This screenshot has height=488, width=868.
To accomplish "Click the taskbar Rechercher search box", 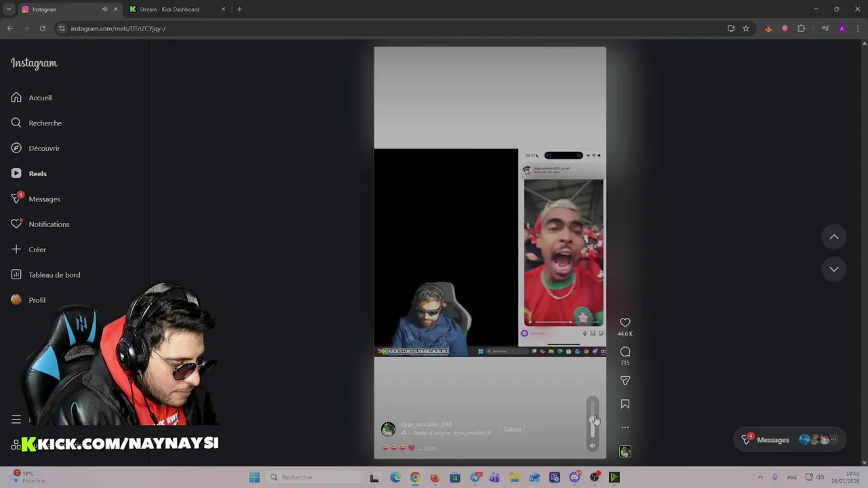I will point(314,477).
